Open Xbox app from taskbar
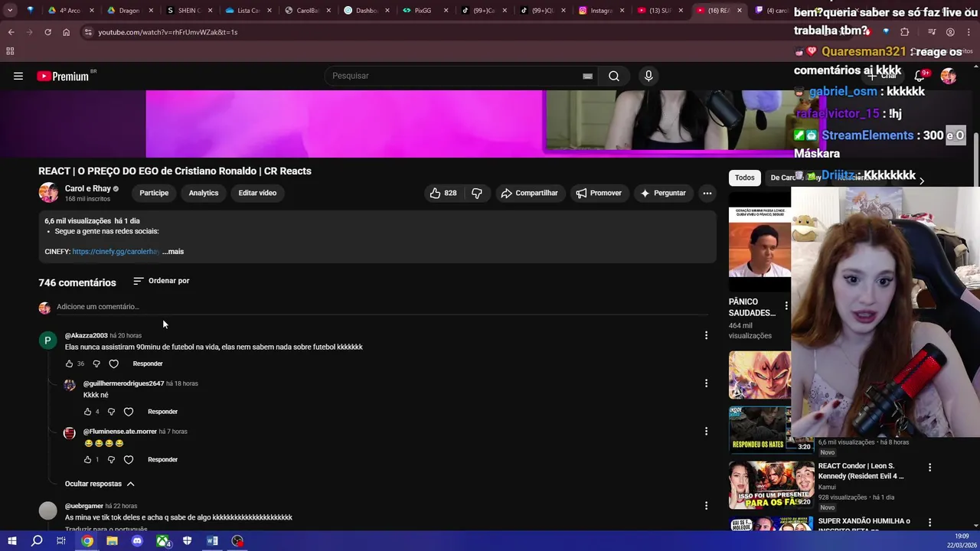The height and width of the screenshot is (551, 980). point(162,541)
